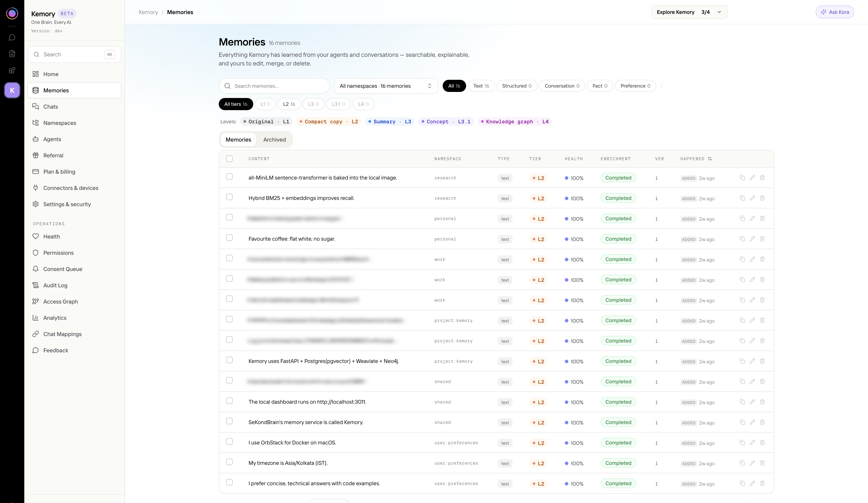The height and width of the screenshot is (503, 868).
Task: Select the All tiers 16 chip
Action: pyautogui.click(x=236, y=104)
